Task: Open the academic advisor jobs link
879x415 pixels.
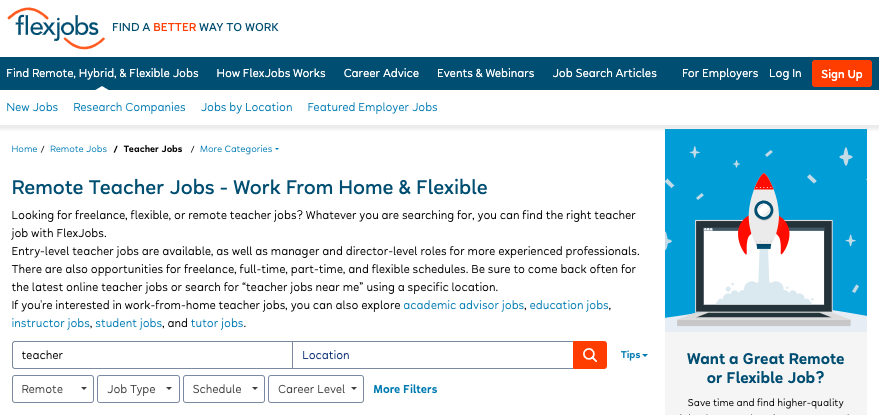Action: pos(464,306)
